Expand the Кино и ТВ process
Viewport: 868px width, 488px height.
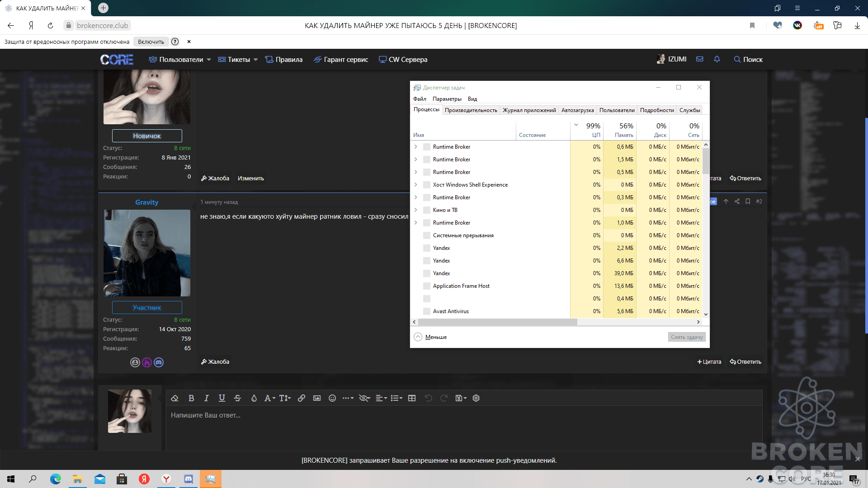coord(416,210)
